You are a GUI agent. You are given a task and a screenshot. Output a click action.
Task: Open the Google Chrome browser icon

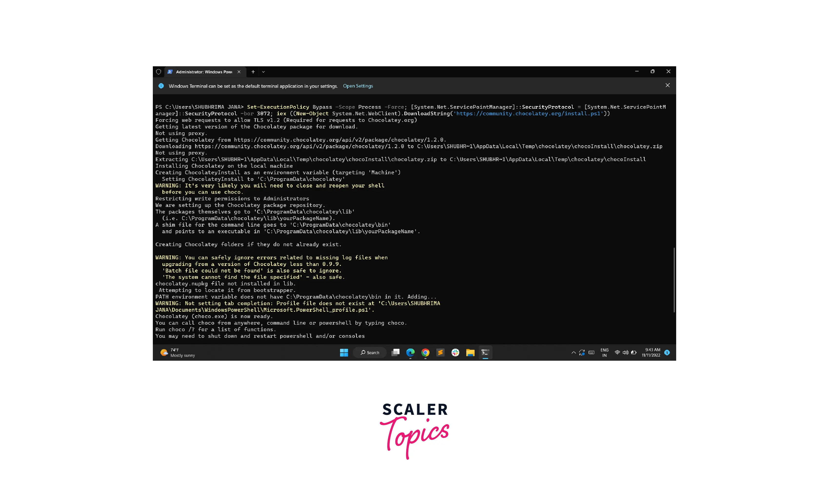425,352
